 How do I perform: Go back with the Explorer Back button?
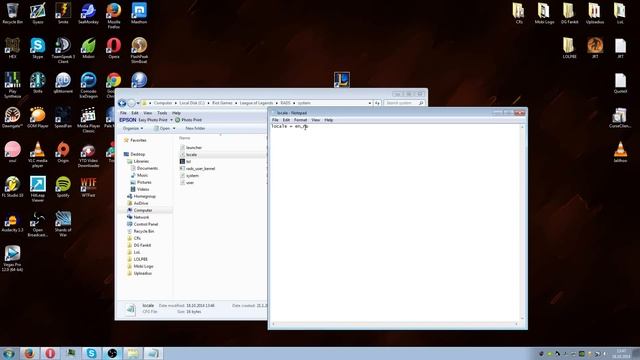pos(122,103)
